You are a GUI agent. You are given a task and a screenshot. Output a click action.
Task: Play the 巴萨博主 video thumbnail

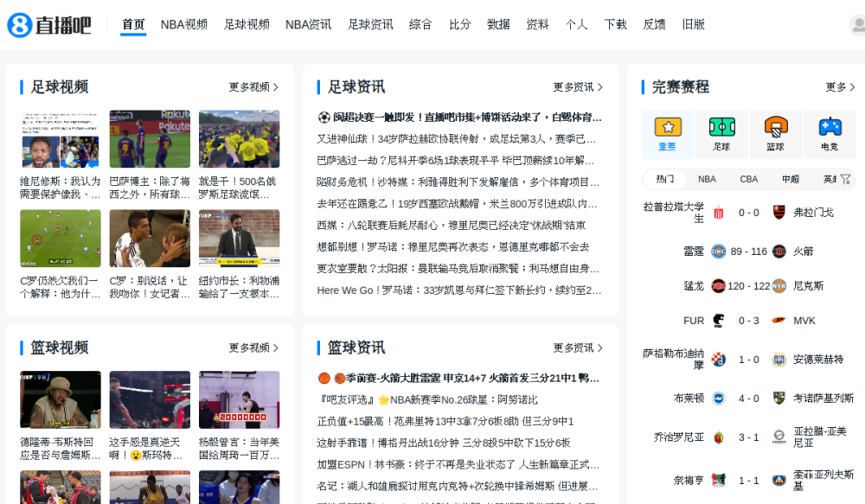coord(150,139)
